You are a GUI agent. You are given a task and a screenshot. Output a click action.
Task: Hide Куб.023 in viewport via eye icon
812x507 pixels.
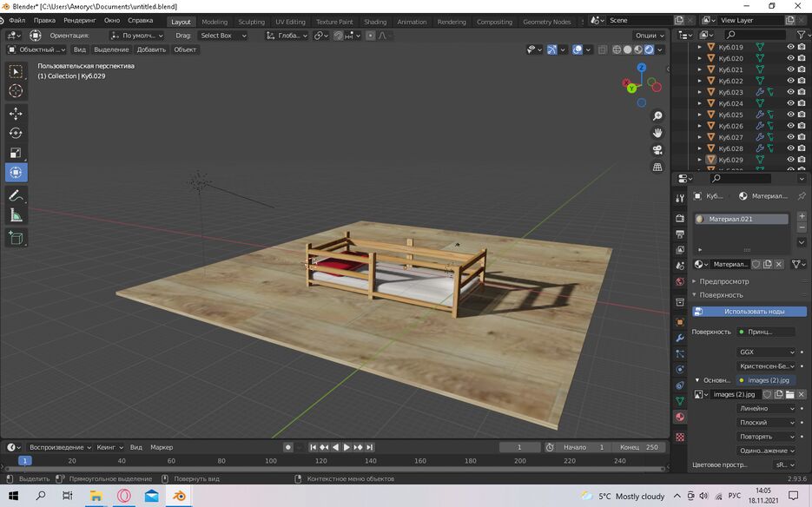pos(790,92)
